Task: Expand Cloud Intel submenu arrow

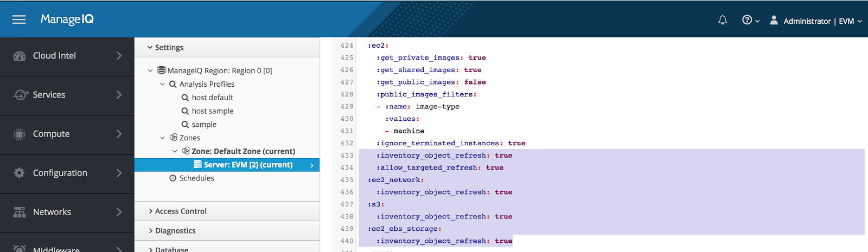Action: (119, 56)
